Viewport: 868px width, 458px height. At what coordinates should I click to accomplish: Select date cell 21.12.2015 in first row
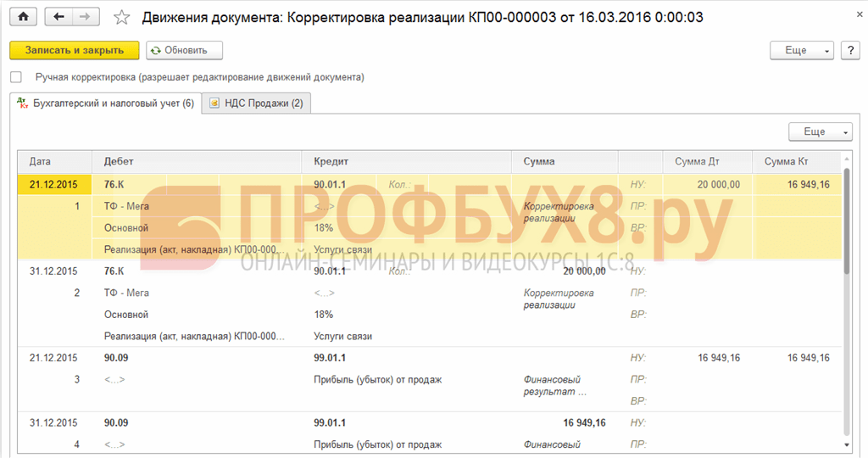[53, 184]
